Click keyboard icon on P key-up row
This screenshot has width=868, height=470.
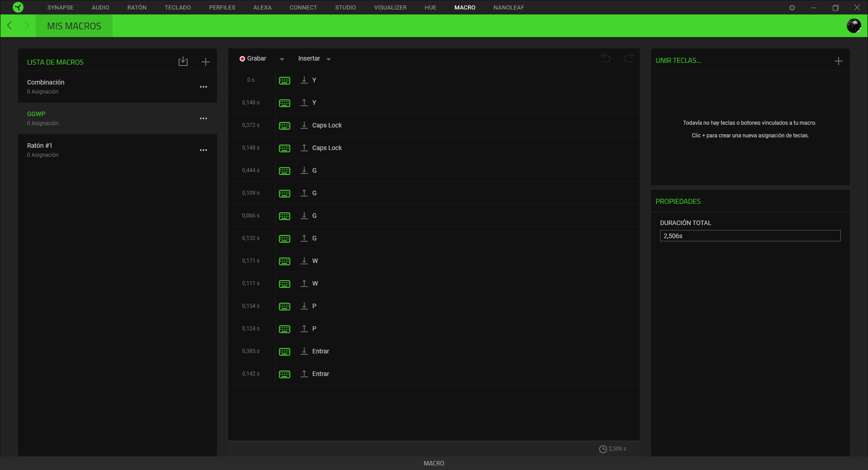pyautogui.click(x=285, y=329)
